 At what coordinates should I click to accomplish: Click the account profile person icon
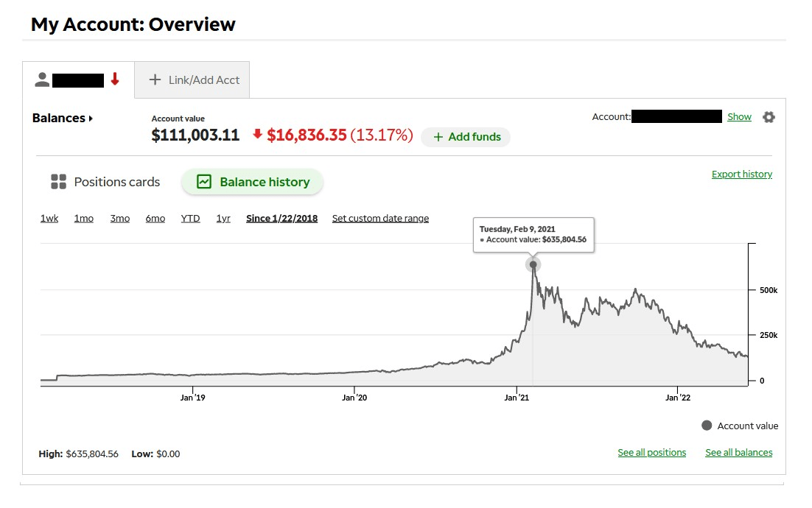[x=42, y=80]
